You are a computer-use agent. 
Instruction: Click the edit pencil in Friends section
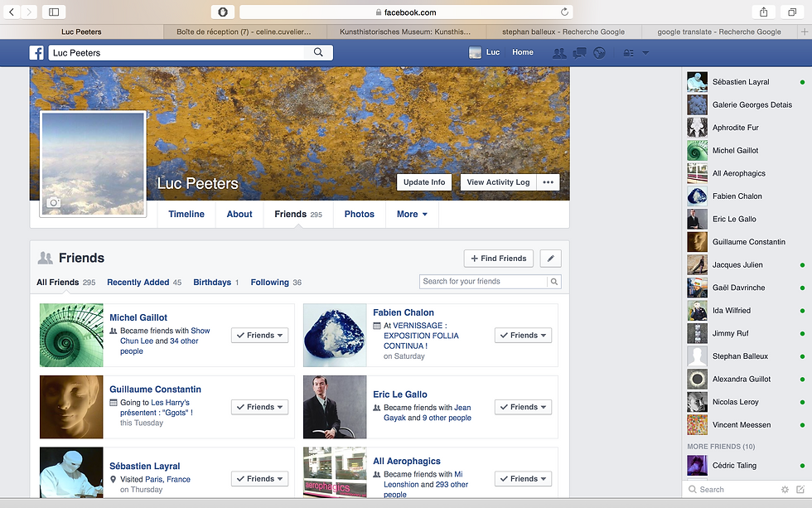click(550, 259)
